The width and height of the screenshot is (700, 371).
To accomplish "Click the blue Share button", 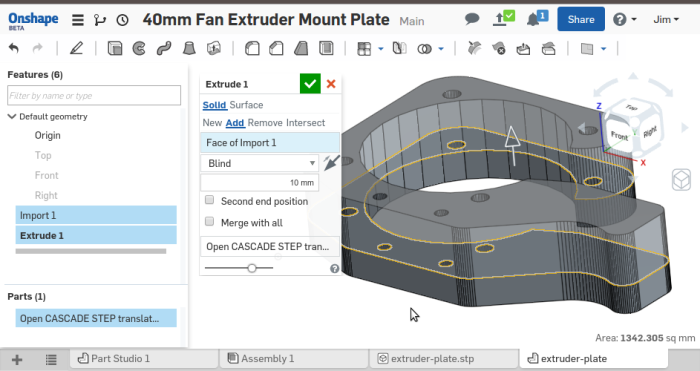I will tap(581, 19).
